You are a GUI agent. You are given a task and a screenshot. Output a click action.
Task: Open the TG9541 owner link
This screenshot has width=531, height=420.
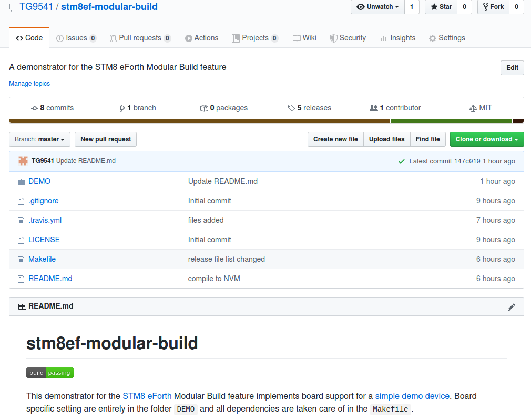point(36,7)
